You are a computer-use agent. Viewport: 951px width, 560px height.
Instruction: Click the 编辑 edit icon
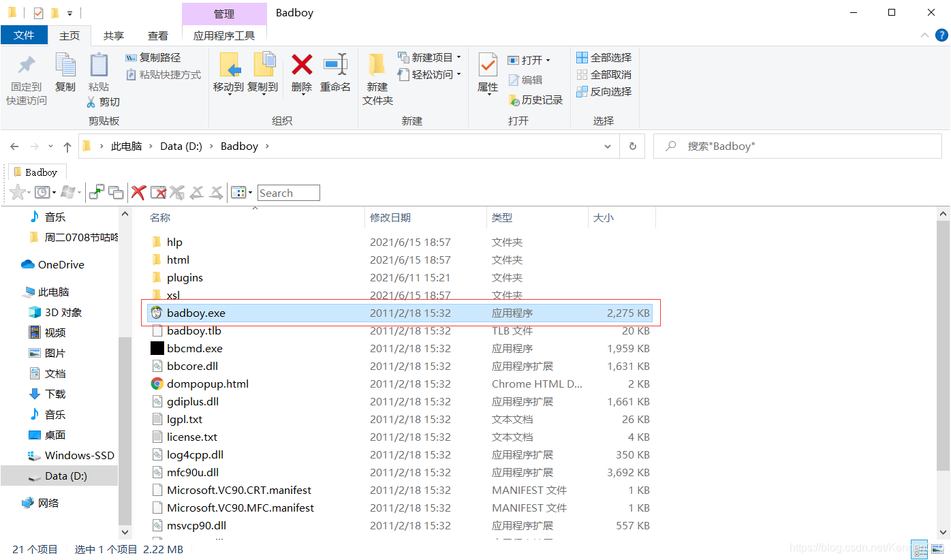tap(514, 80)
